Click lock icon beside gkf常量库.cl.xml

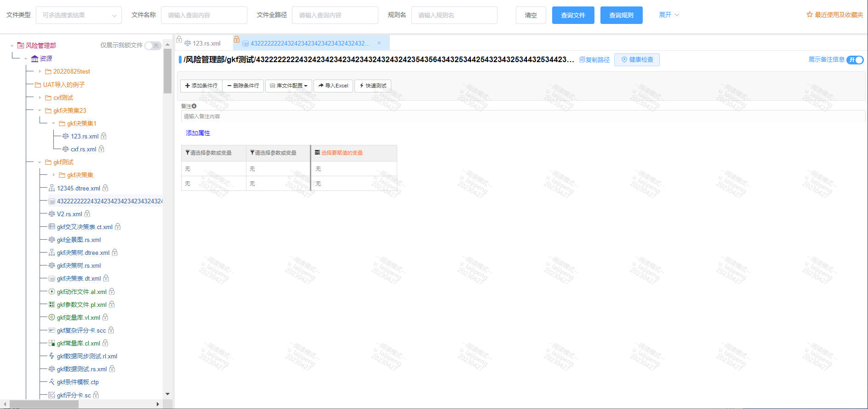pyautogui.click(x=105, y=343)
